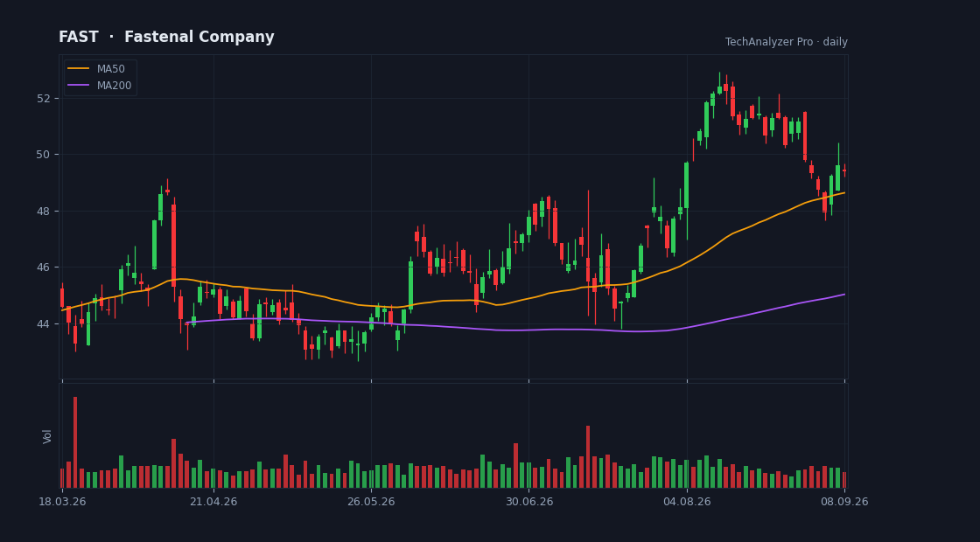Click the 04.08.26 date axis label
The image size is (980, 542).
687,502
